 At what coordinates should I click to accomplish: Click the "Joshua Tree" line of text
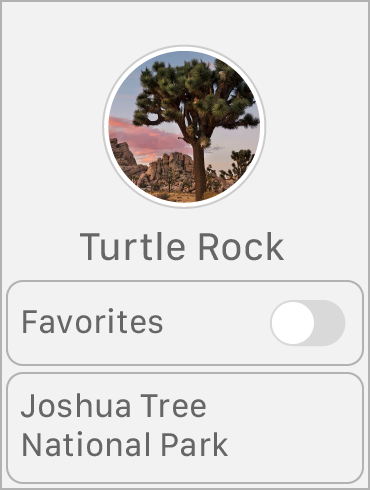(114, 405)
